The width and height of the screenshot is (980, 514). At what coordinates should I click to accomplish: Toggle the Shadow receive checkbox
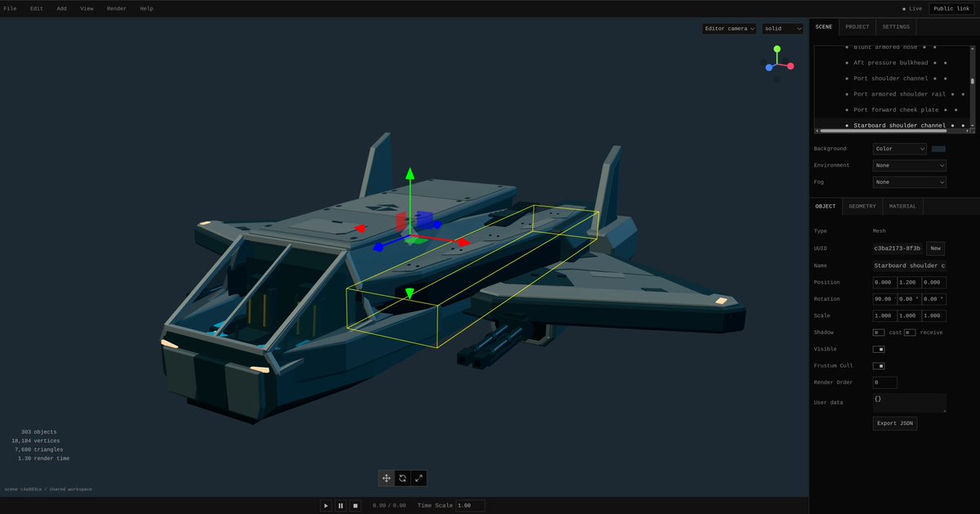[x=910, y=333]
